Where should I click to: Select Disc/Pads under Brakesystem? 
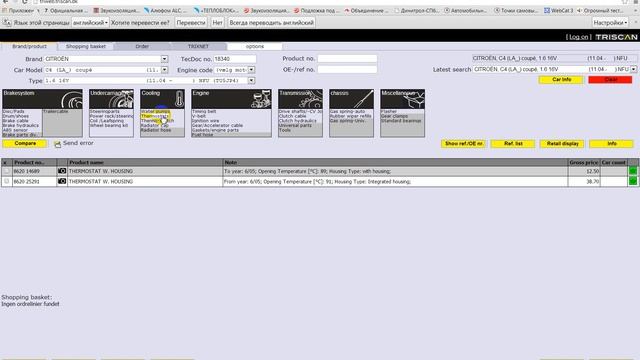pos(13,111)
